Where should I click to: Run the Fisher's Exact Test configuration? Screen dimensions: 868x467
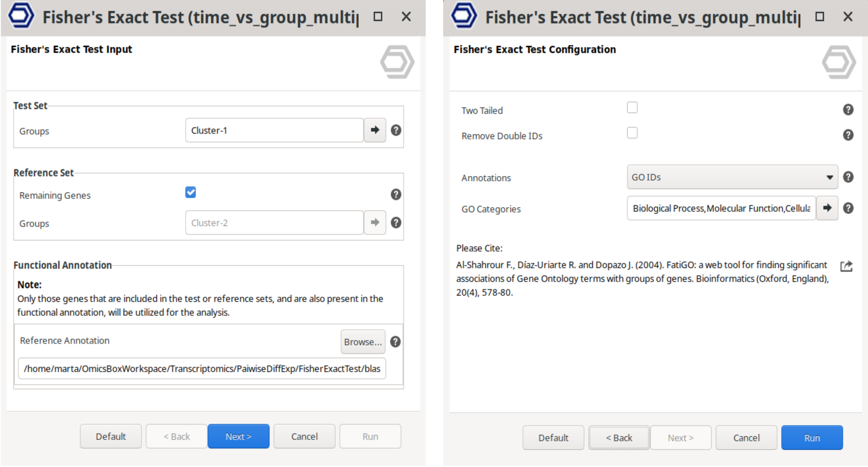pyautogui.click(x=812, y=438)
